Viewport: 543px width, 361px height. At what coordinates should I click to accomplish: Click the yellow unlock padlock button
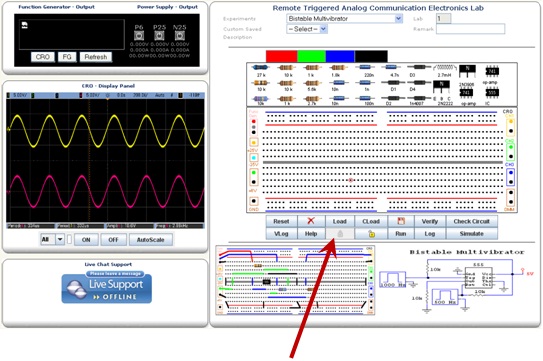(371, 234)
